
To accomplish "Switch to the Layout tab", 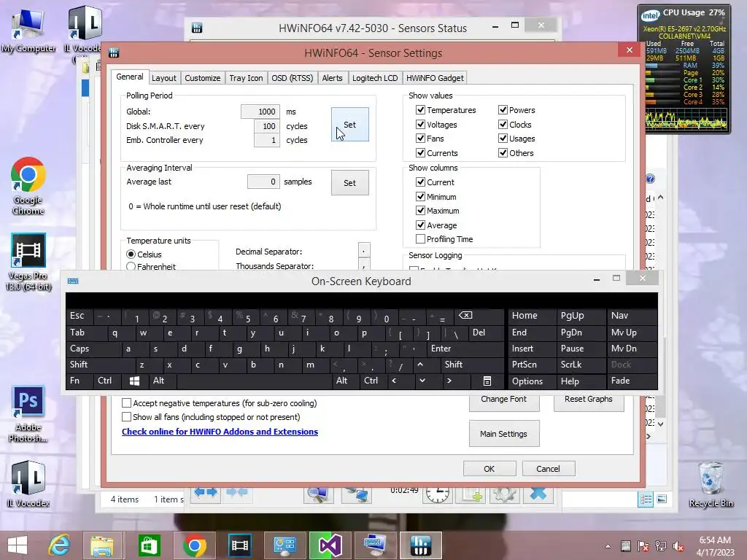I will point(164,78).
